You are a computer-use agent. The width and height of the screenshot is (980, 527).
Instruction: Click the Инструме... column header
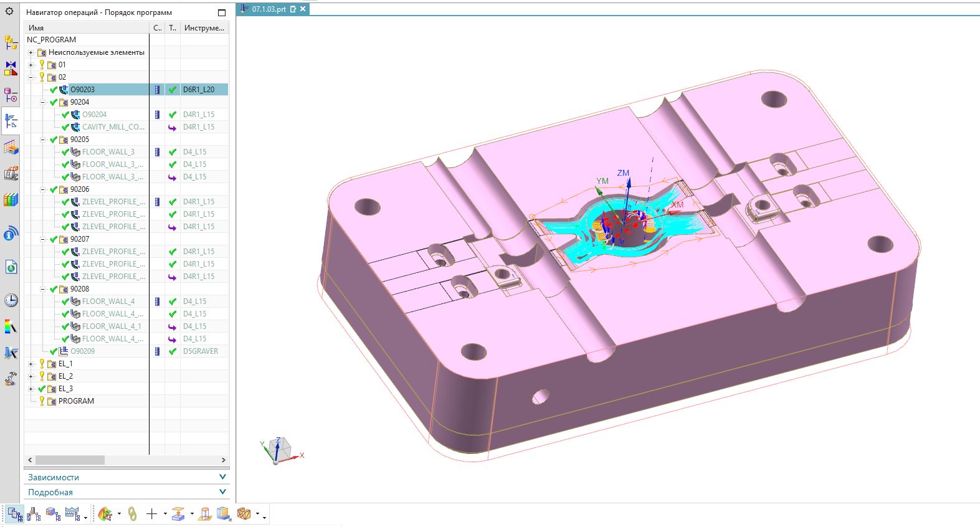(204, 28)
